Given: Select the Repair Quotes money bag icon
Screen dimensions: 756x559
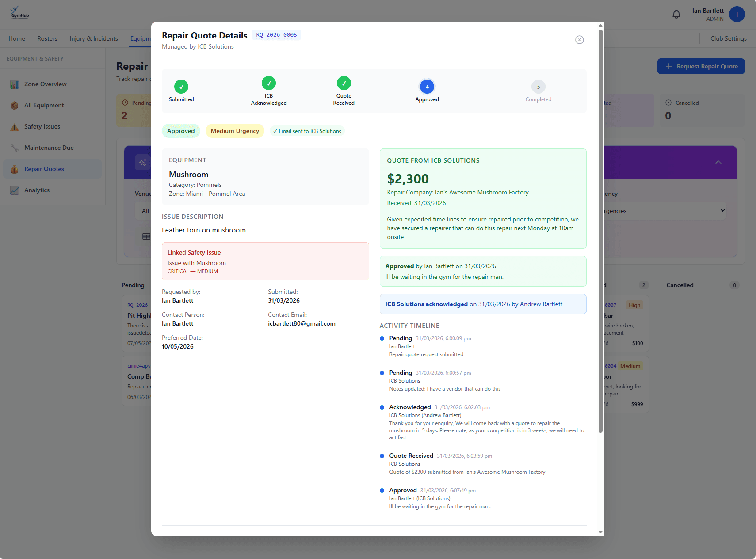Looking at the screenshot, I should (15, 169).
